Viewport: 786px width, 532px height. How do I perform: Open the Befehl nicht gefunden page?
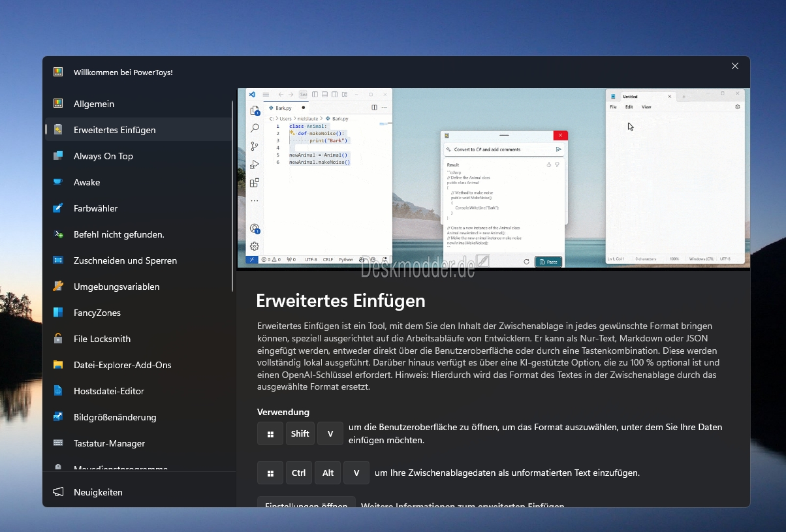tap(138, 234)
